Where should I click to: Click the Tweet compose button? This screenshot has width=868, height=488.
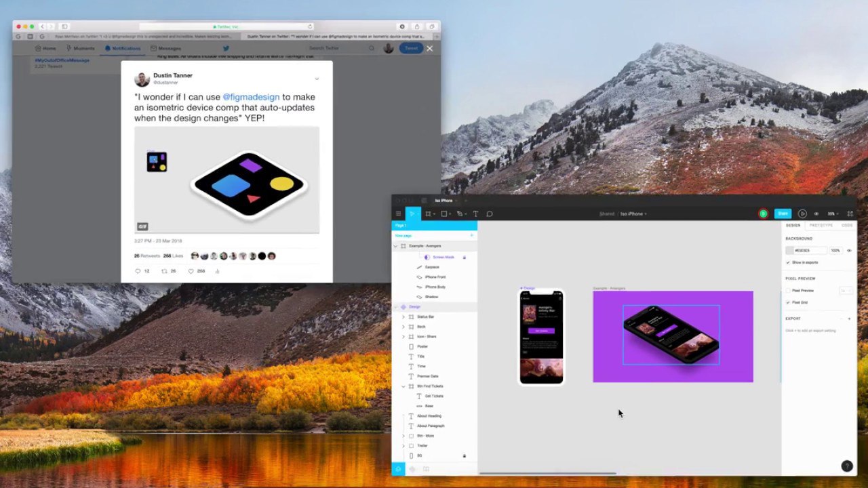(411, 48)
